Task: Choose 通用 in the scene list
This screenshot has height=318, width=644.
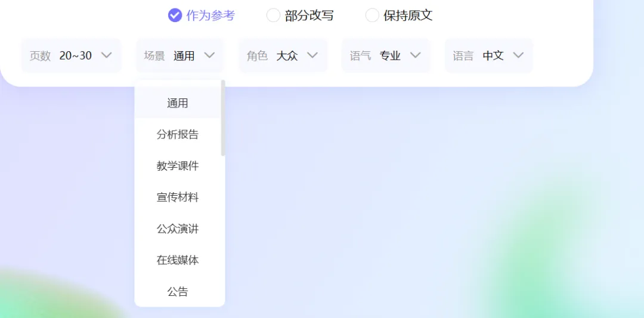Action: pyautogui.click(x=178, y=103)
